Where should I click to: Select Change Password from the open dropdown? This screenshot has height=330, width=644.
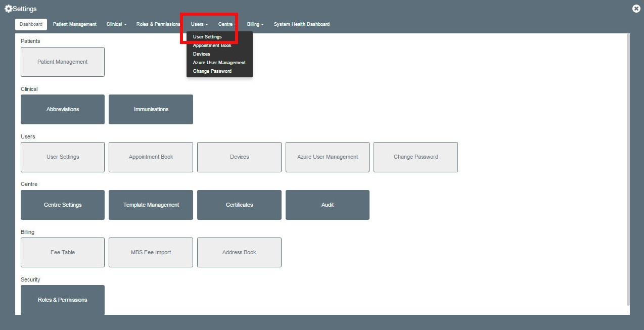212,71
